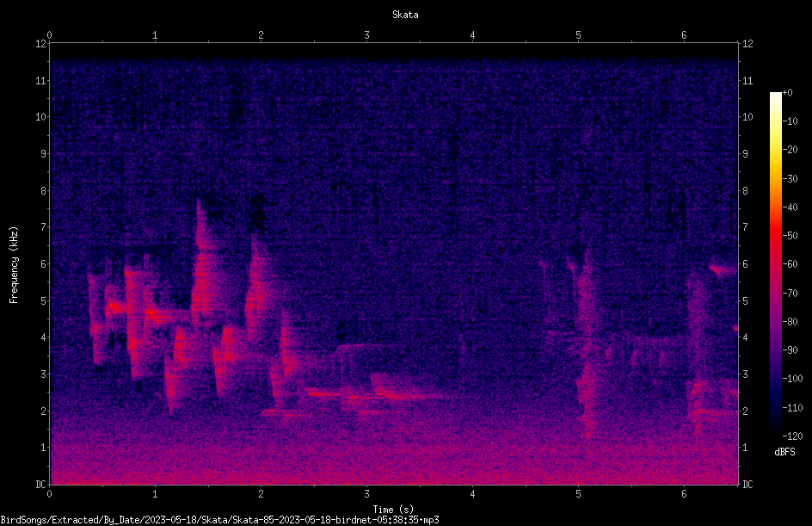Select the -50 red region on color scale

(775, 236)
